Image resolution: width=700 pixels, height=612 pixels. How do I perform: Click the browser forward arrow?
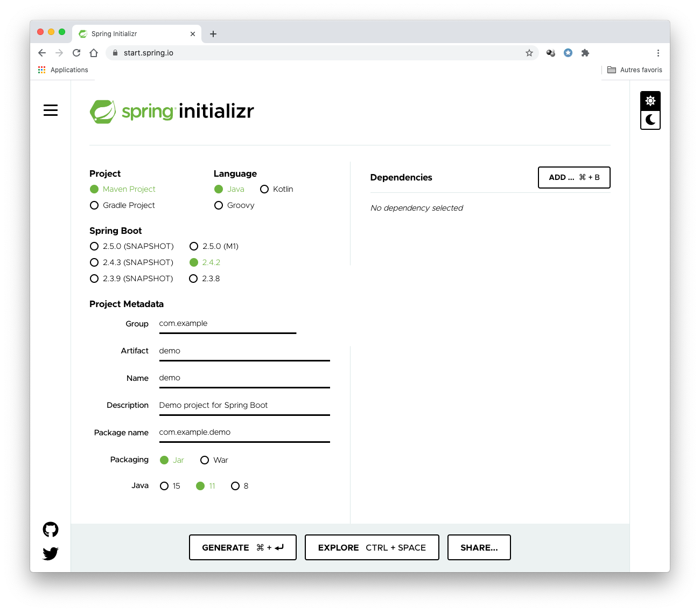click(59, 53)
